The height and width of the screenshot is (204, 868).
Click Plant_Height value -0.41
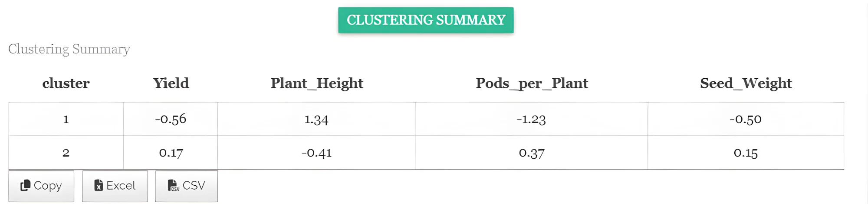point(316,153)
